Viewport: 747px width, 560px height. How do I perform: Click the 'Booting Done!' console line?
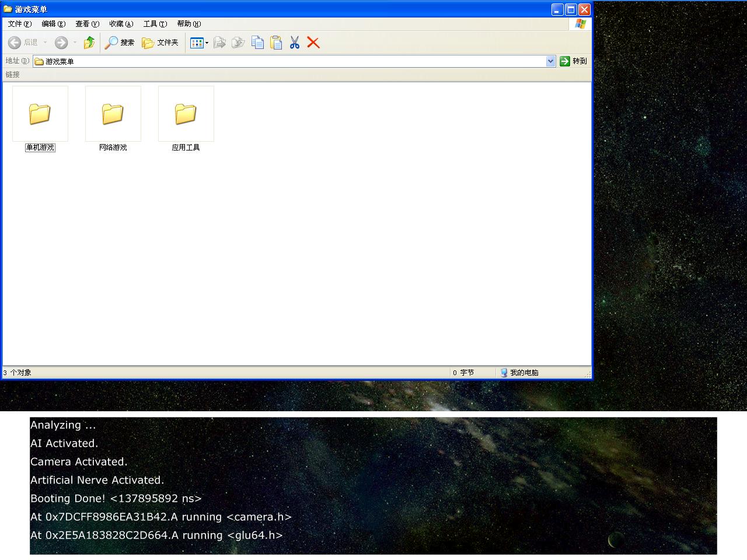[116, 498]
